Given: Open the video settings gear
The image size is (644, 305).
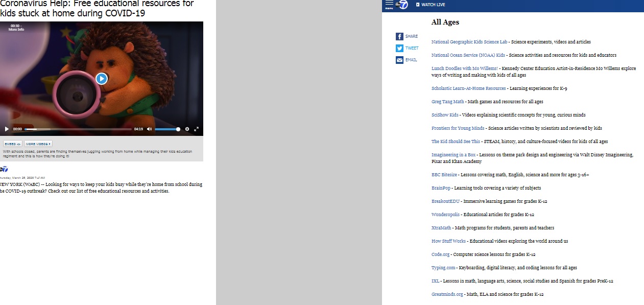Looking at the screenshot, I should point(187,129).
